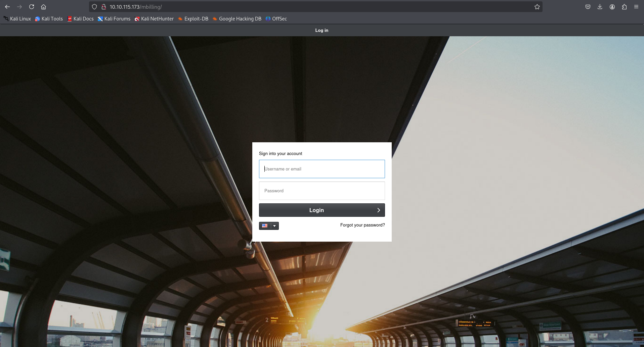Screen dimensions: 644x347
Task: Click the Password field
Action: point(322,191)
